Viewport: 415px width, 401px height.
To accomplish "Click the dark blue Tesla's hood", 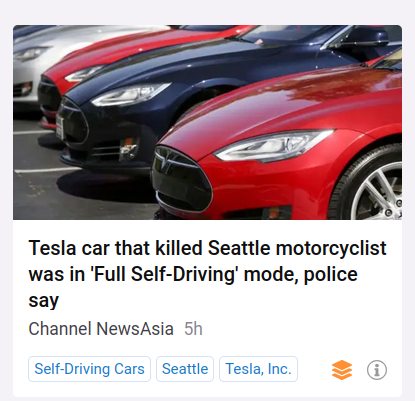I will [187, 63].
